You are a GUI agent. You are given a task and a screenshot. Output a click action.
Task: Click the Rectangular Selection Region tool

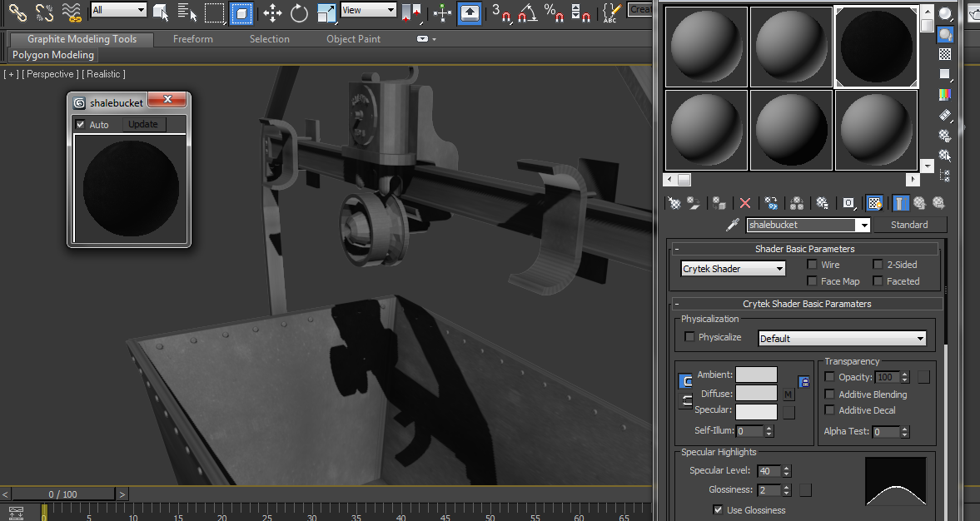(x=214, y=12)
